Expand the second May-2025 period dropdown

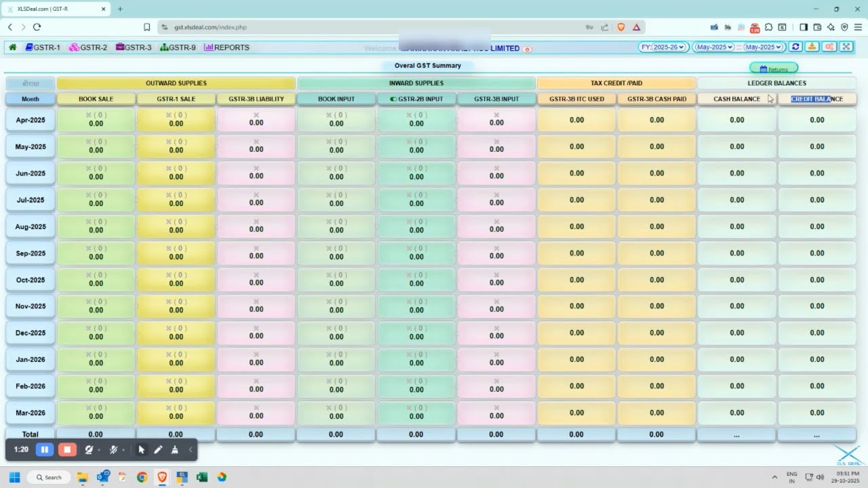[764, 47]
